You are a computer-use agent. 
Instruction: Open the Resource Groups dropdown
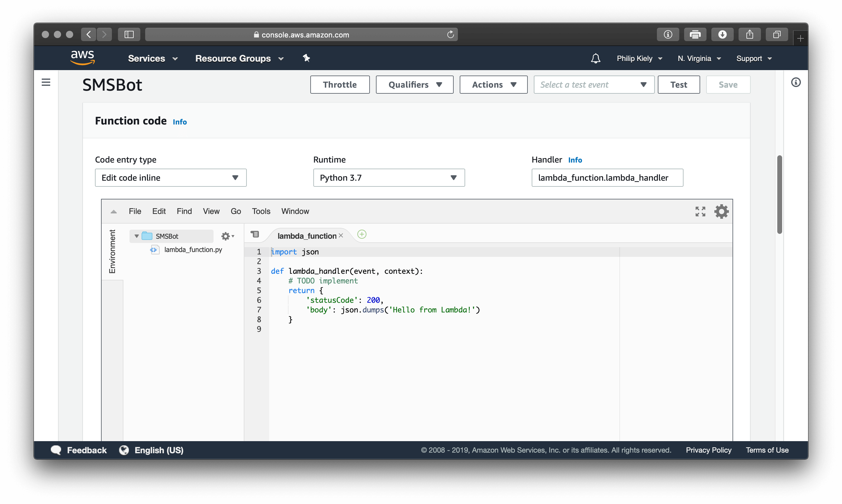239,58
